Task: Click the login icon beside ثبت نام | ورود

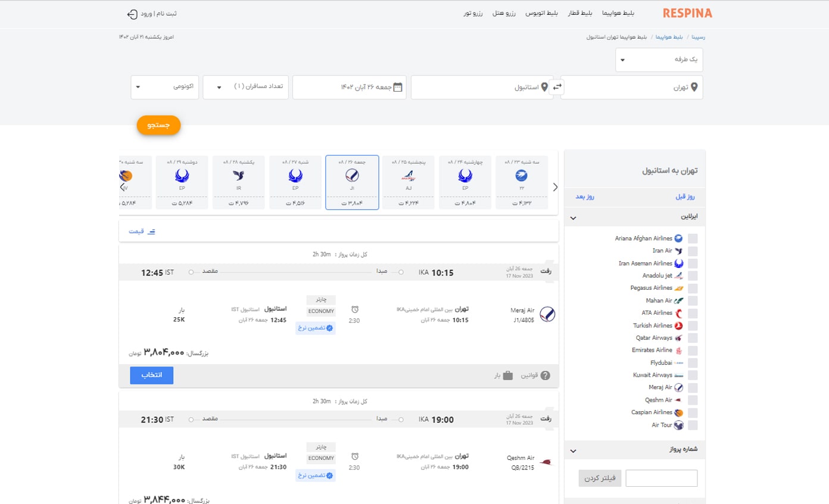Action: (132, 13)
